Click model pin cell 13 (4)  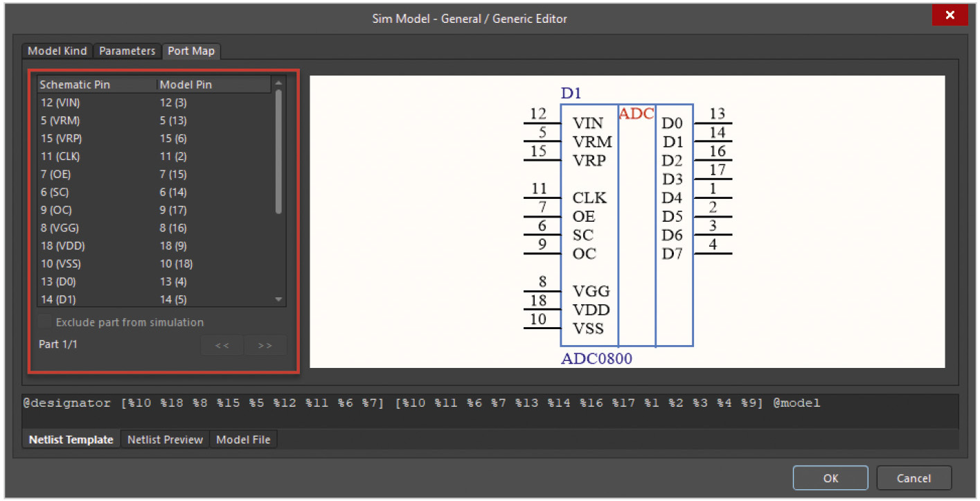(173, 282)
